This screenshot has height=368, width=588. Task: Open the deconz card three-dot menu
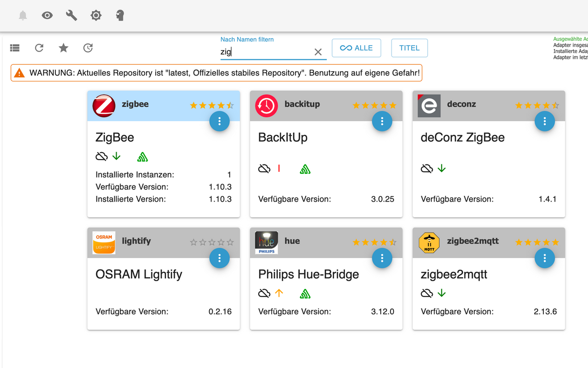pos(545,121)
